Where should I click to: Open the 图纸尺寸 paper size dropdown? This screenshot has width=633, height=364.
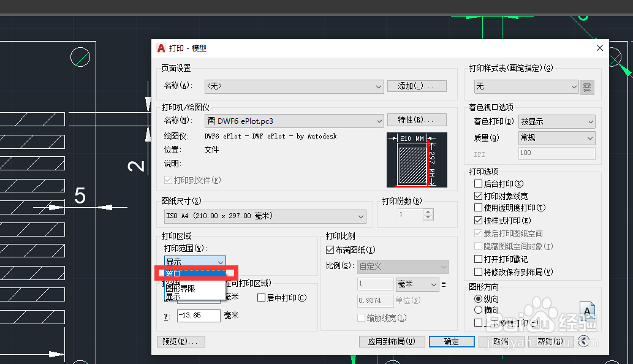coord(361,216)
